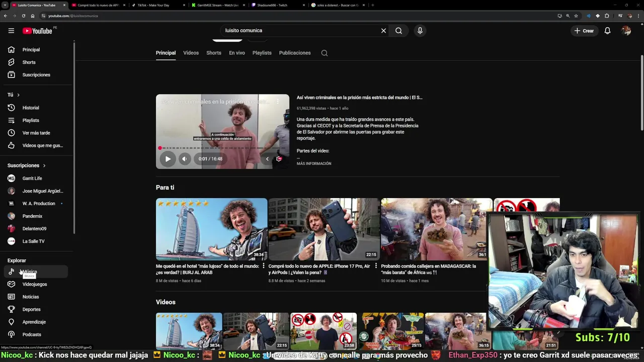The image size is (644, 362).
Task: Open the Delantero09 subscription channel
Action: tap(35, 229)
